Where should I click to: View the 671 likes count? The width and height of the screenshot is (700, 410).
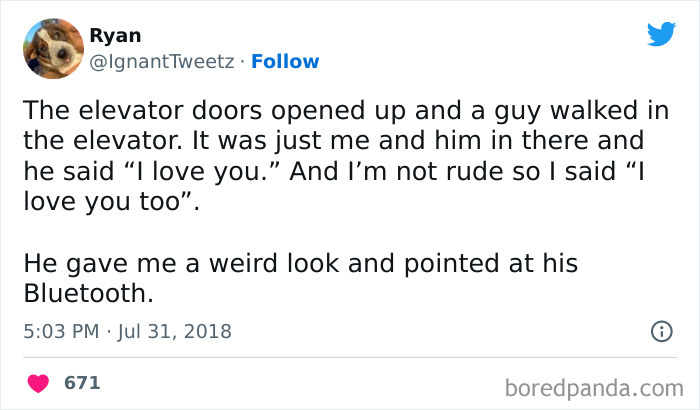(x=82, y=383)
